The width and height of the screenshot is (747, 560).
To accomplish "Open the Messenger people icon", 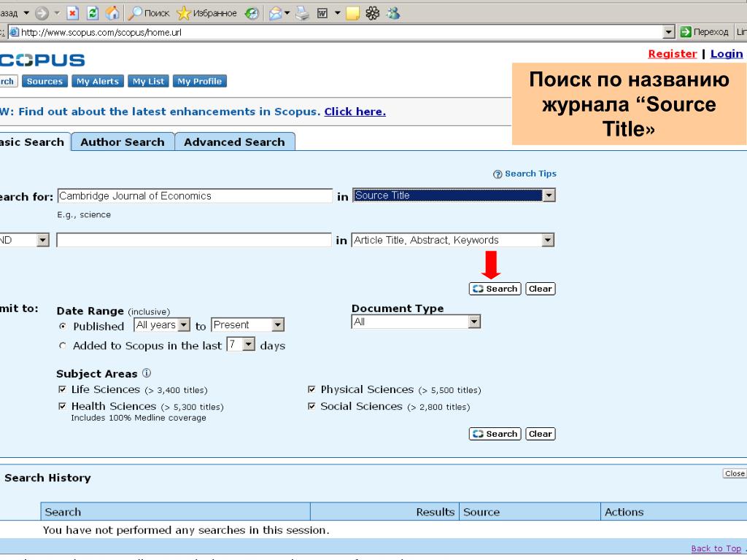I will 393,13.
